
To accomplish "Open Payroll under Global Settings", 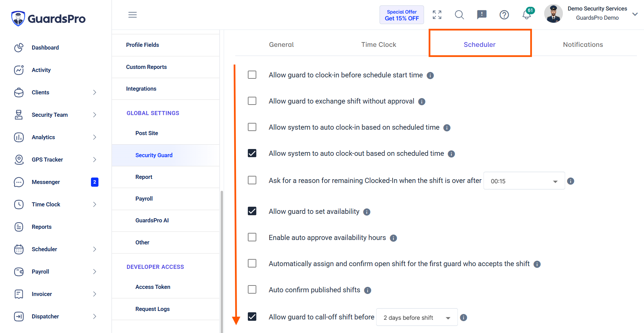I will 144,199.
